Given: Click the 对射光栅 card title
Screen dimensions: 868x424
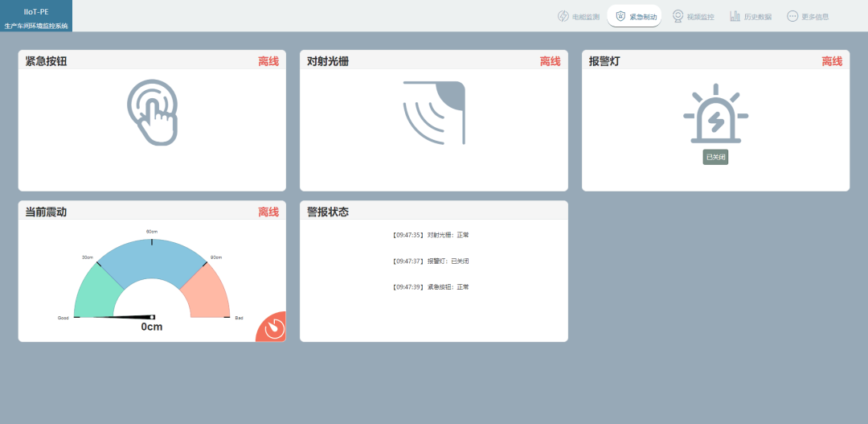Looking at the screenshot, I should coord(328,61).
